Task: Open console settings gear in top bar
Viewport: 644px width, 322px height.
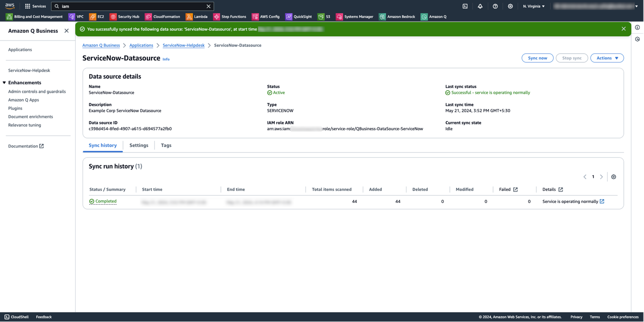Action: 510,6
